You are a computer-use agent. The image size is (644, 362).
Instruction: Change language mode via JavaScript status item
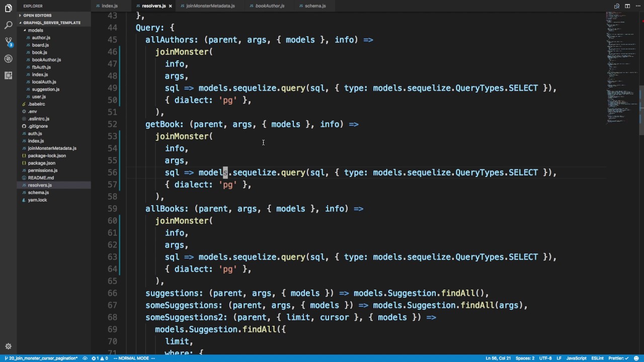pyautogui.click(x=576, y=358)
